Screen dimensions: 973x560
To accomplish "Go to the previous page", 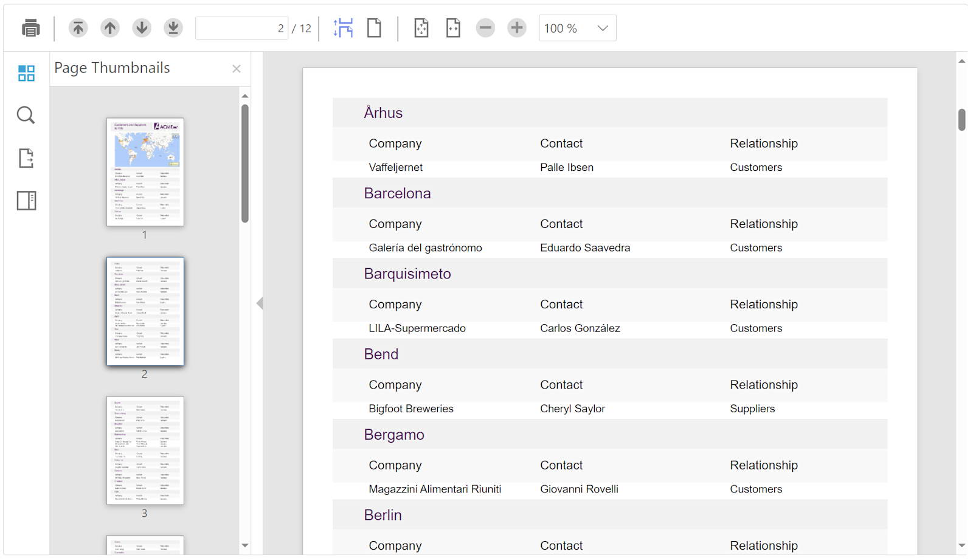I will coord(110,28).
